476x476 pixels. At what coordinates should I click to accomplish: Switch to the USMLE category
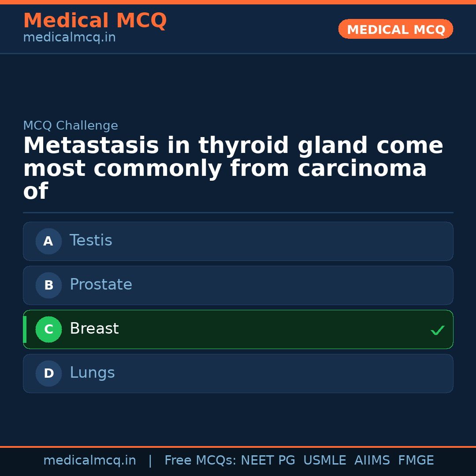click(x=325, y=460)
